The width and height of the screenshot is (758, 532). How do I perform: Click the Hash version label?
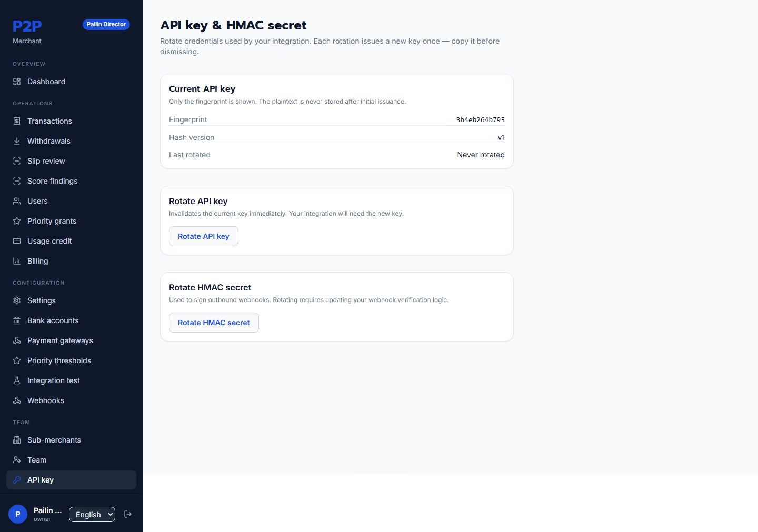[x=192, y=137]
